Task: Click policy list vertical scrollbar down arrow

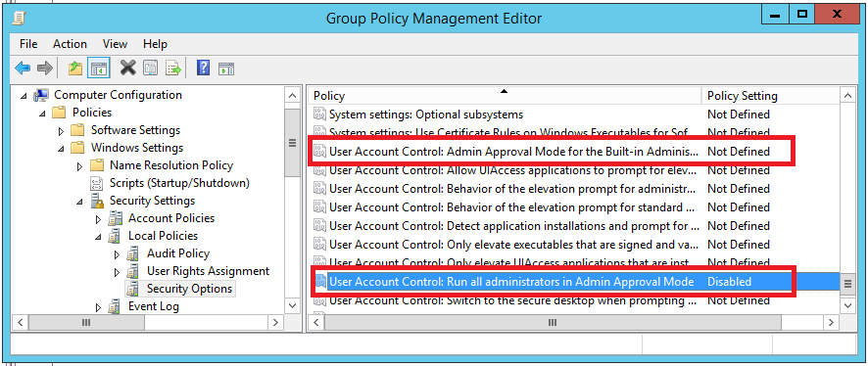Action: [847, 305]
